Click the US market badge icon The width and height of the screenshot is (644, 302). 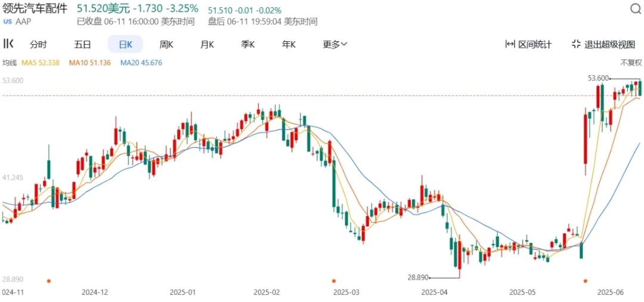(7, 21)
